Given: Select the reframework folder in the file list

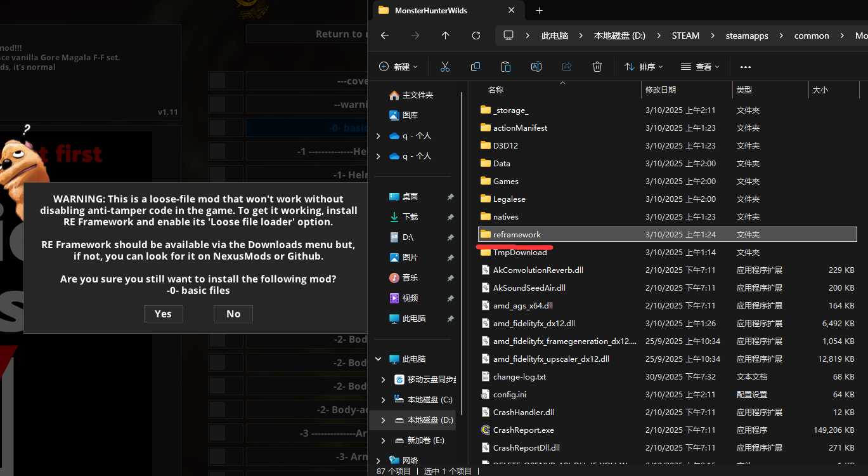Looking at the screenshot, I should tap(517, 235).
